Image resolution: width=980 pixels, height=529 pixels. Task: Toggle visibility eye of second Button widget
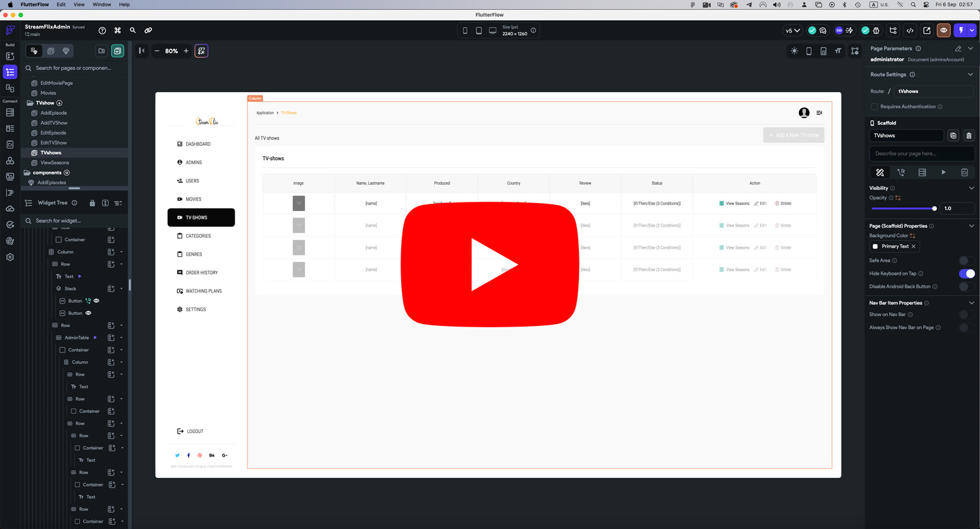tap(88, 313)
